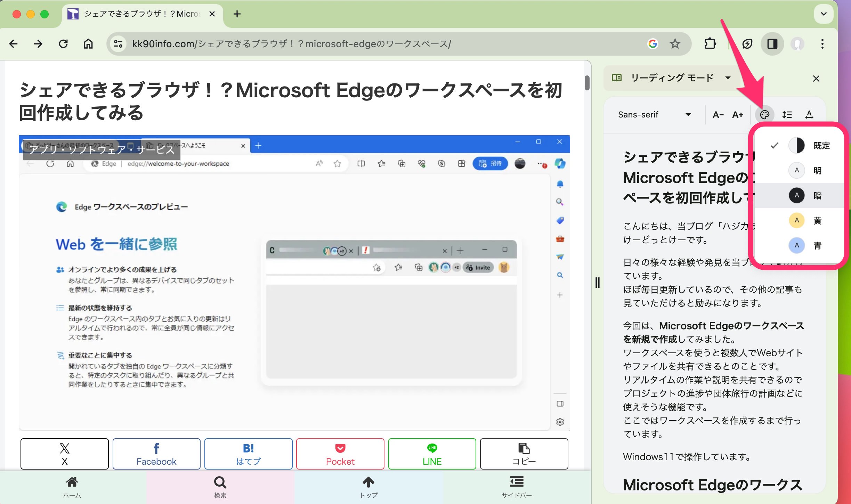
Task: Click the color theme palette icon
Action: point(764,115)
